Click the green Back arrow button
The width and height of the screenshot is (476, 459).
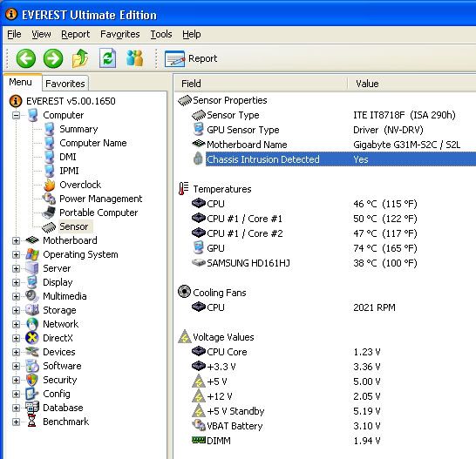coord(26,58)
